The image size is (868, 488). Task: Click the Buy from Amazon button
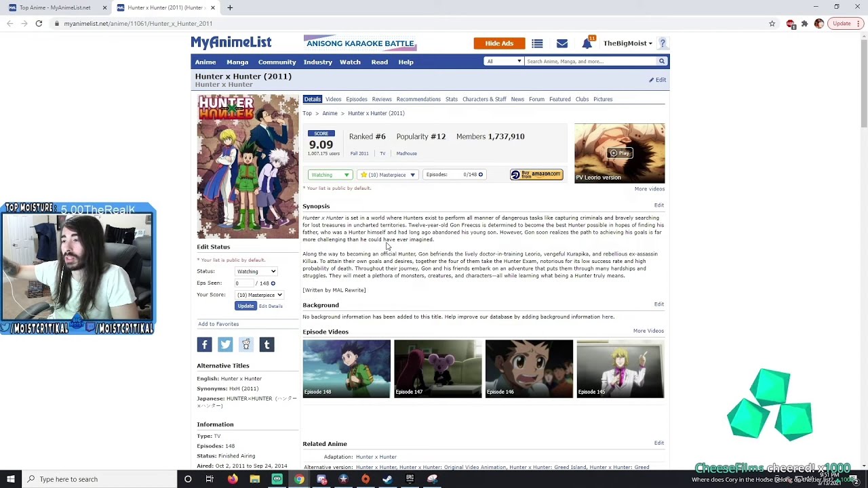click(x=536, y=175)
